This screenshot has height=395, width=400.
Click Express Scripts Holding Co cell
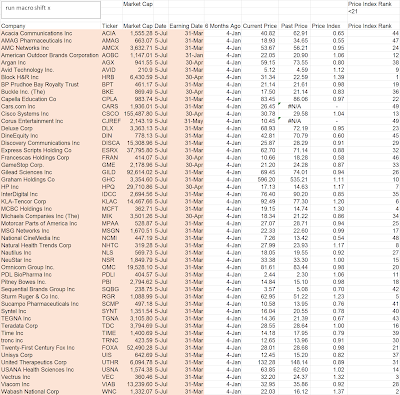51,150
